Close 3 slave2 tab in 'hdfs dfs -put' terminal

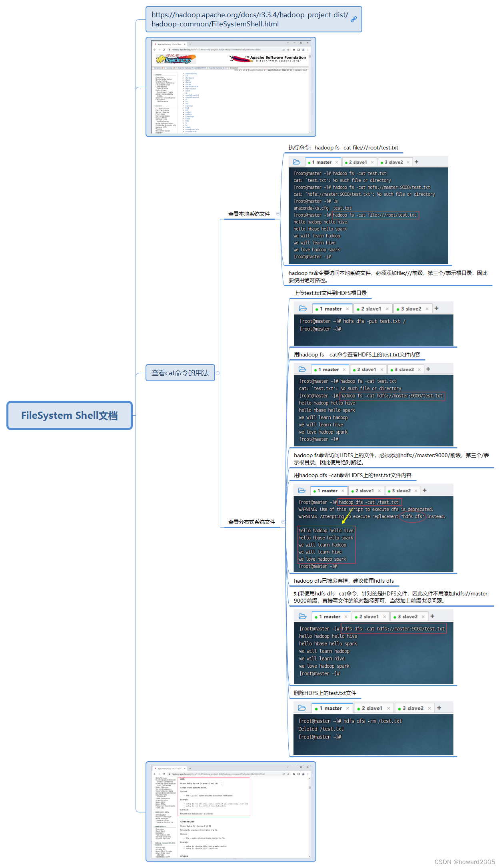pos(427,309)
